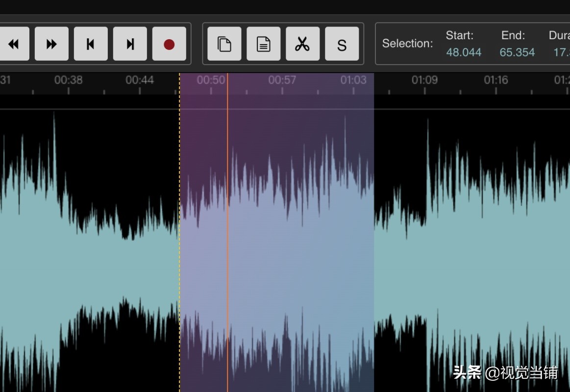Viewport: 570px width, 392px height.
Task: Copy the selection with the copy icon
Action: [x=224, y=44]
